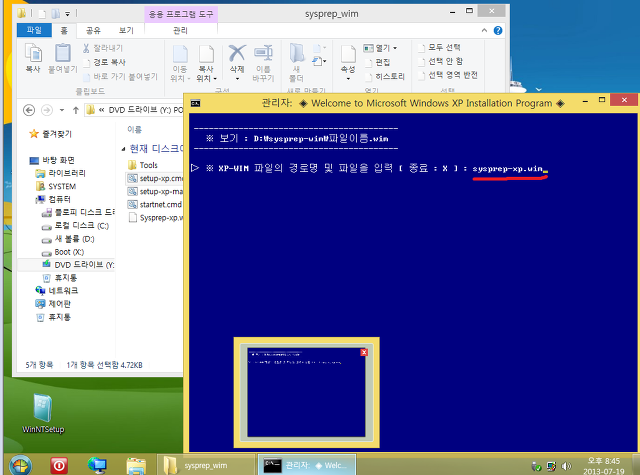The image size is (640, 475).
Task: Collapse the 현재 디스크 group header triangle
Action: click(123, 149)
